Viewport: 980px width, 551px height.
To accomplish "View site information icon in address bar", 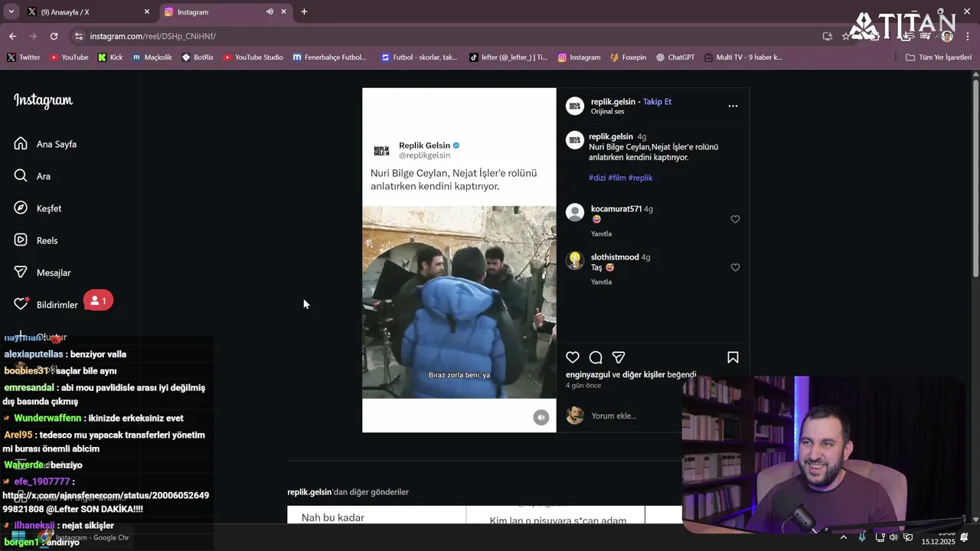I will 78,36.
